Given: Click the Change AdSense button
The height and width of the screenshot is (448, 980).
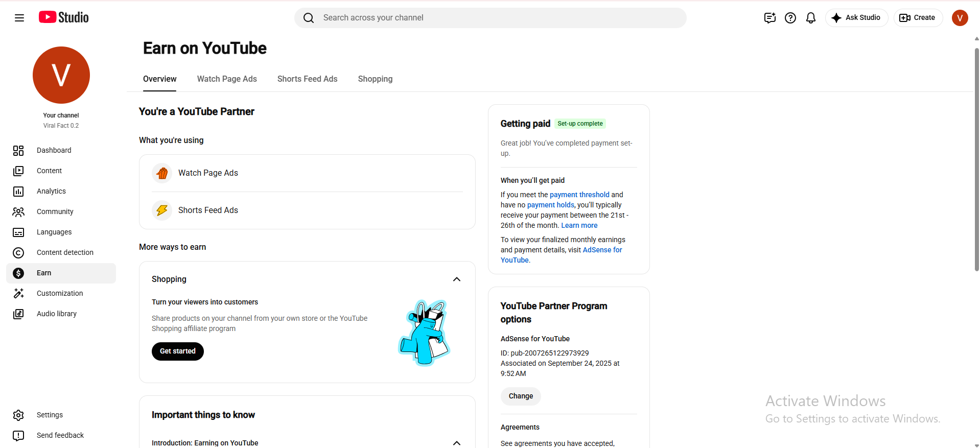Looking at the screenshot, I should coord(521,396).
